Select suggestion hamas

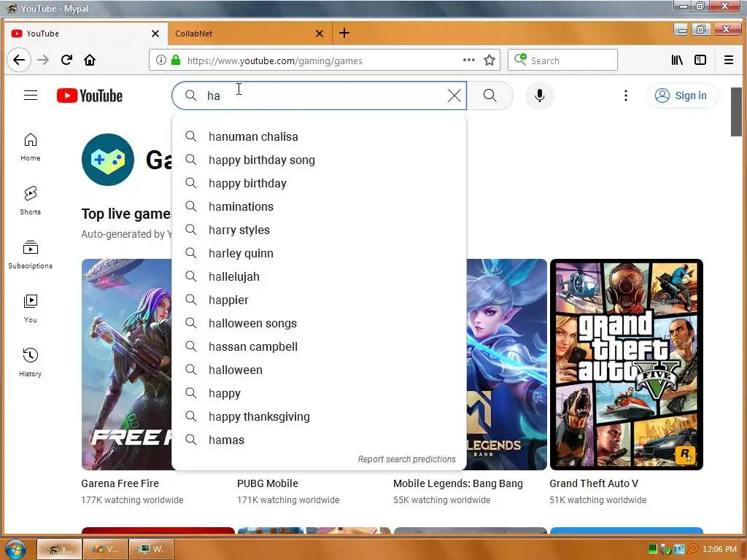(319, 440)
